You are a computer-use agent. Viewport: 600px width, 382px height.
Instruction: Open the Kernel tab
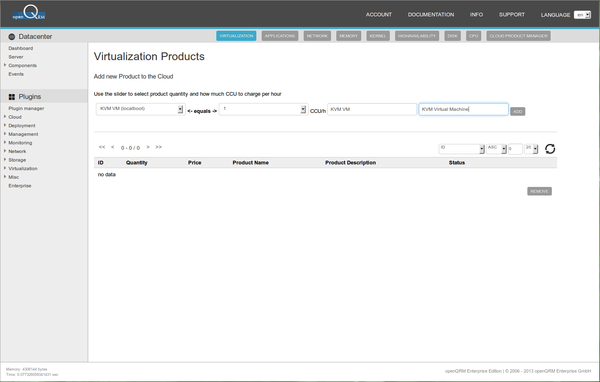click(x=378, y=36)
